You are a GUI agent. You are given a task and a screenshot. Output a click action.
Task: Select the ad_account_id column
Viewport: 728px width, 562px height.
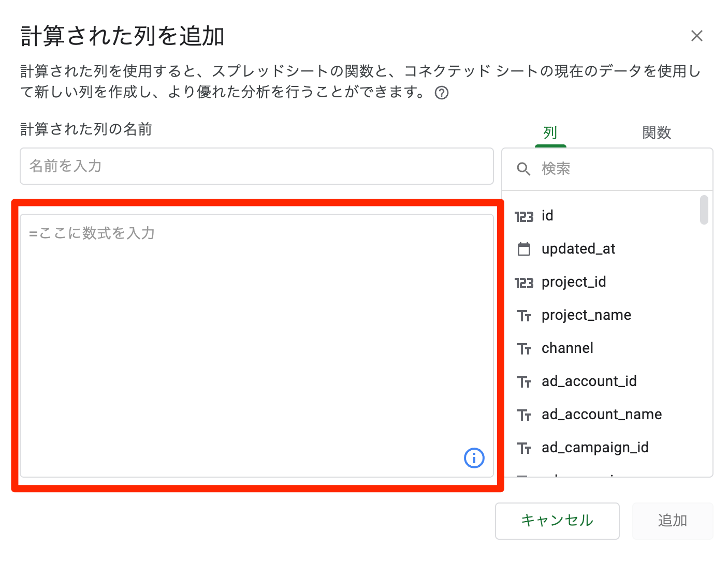pyautogui.click(x=589, y=381)
